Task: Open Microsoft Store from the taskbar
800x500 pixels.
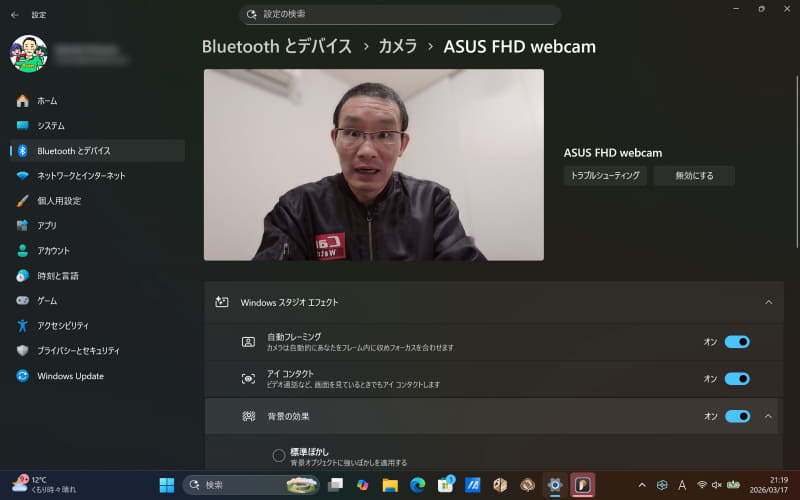Action: (x=445, y=485)
